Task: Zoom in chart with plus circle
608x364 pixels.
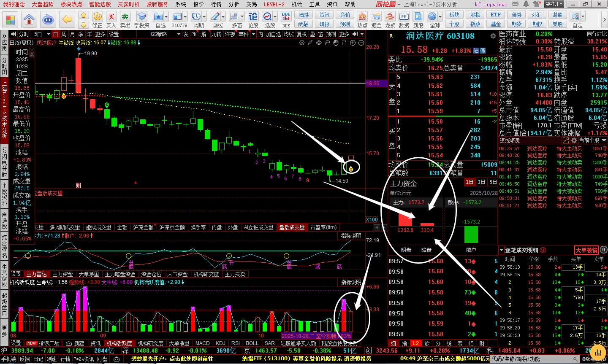Action: tap(353, 43)
